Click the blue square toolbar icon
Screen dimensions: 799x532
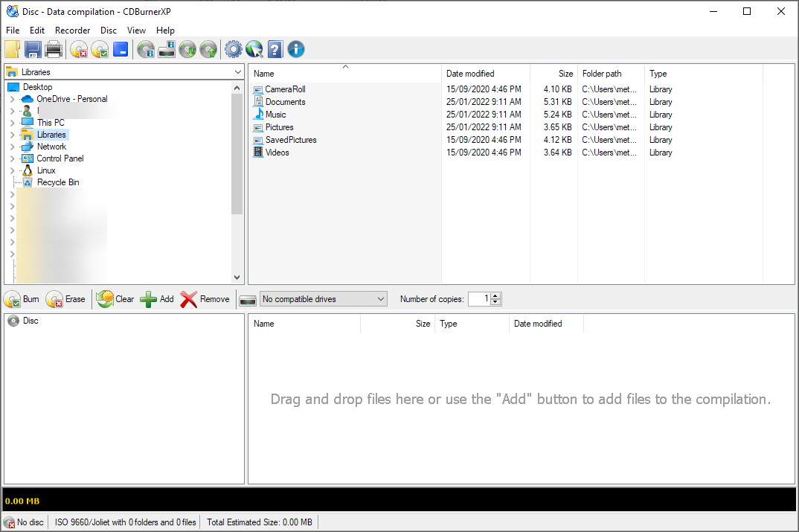[121, 49]
